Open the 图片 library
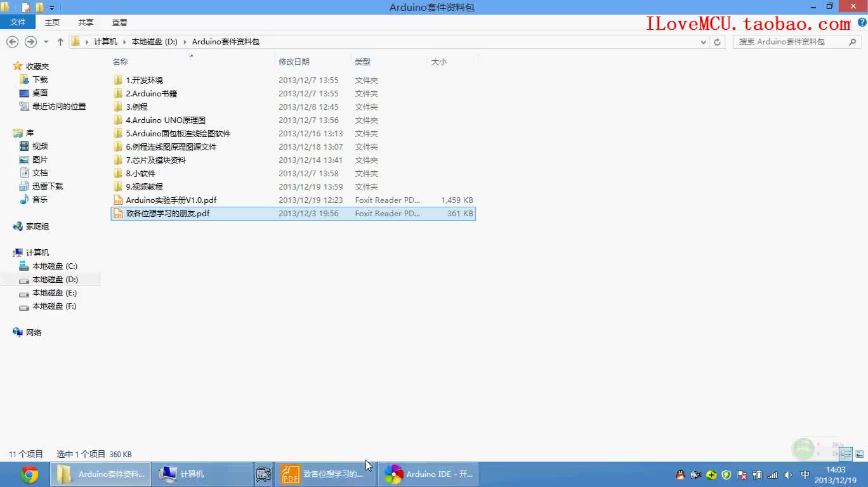The height and width of the screenshot is (487, 868). click(x=40, y=159)
